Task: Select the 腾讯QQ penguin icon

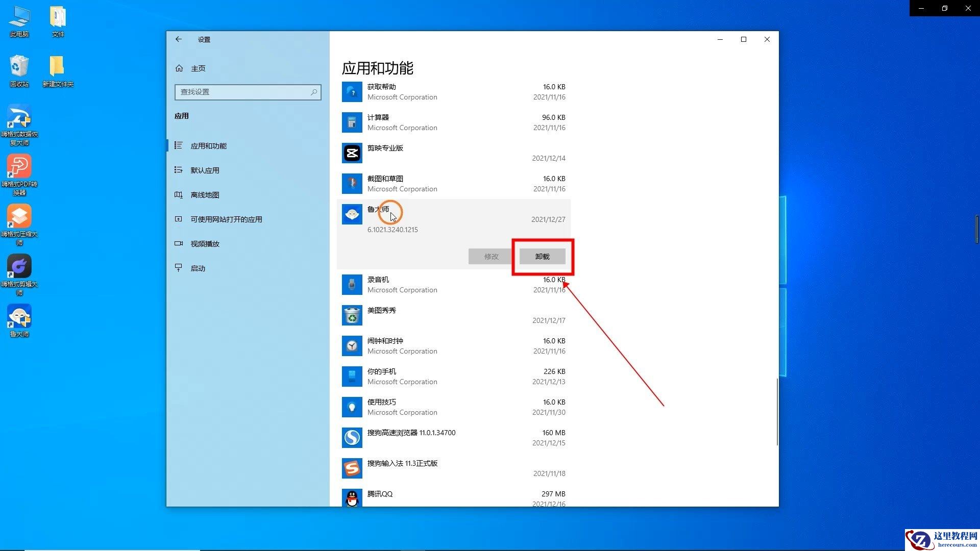Action: tap(352, 498)
